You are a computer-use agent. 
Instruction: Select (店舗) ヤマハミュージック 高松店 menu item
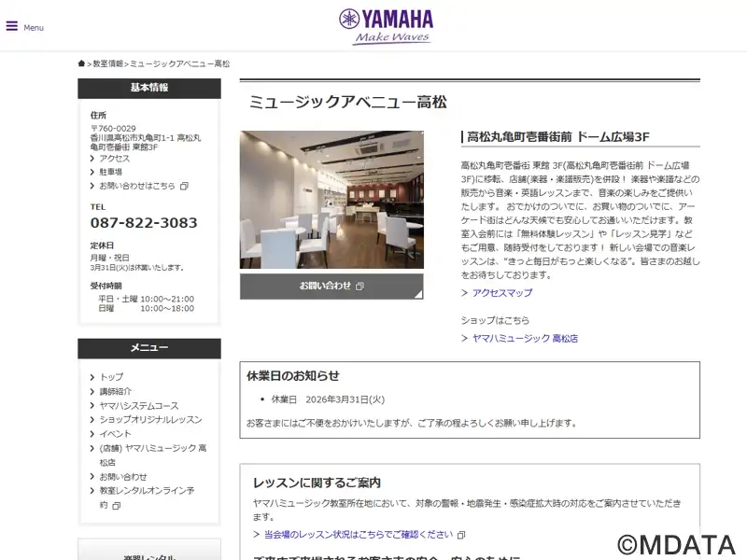click(x=153, y=455)
